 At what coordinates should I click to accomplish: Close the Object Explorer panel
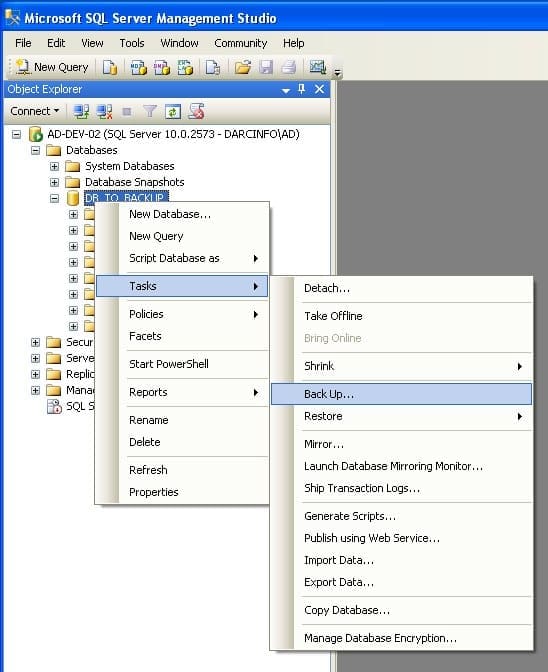320,89
